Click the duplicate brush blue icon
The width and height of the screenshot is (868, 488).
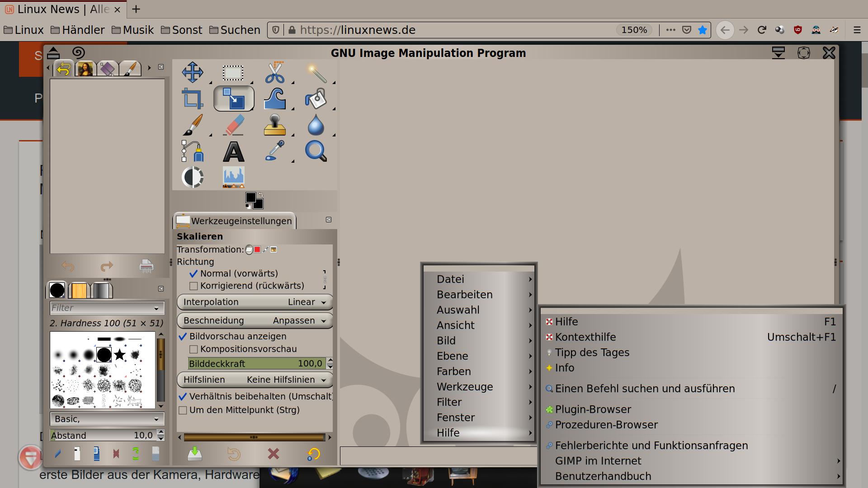tap(96, 453)
